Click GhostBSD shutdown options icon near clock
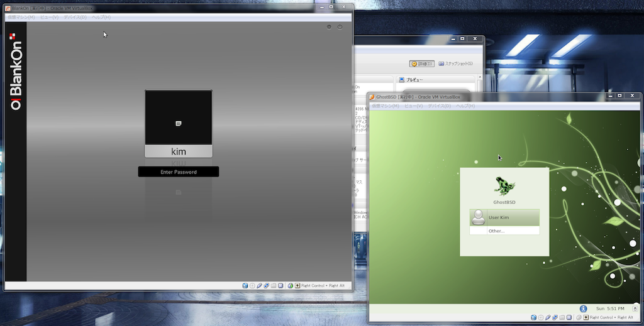 (635, 308)
